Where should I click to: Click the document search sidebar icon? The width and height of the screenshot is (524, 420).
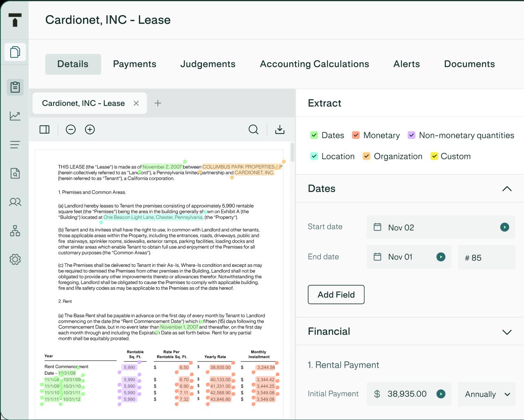(15, 174)
